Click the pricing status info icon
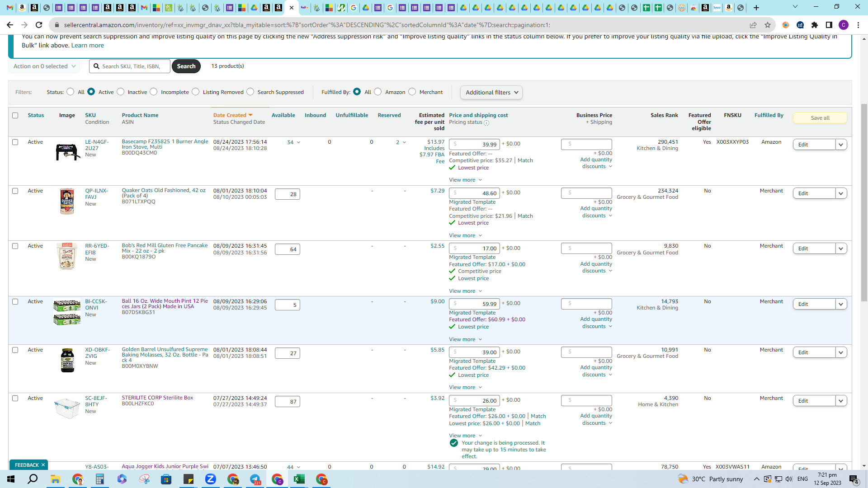 (486, 123)
